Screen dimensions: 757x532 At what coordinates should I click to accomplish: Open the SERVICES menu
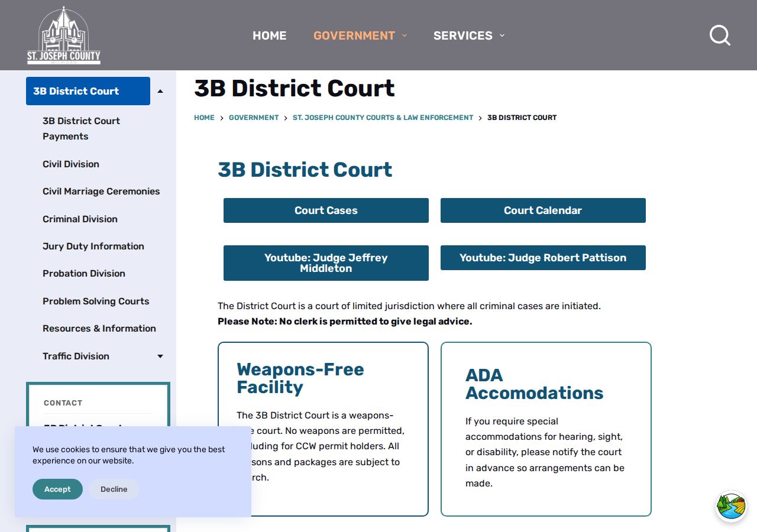point(463,35)
